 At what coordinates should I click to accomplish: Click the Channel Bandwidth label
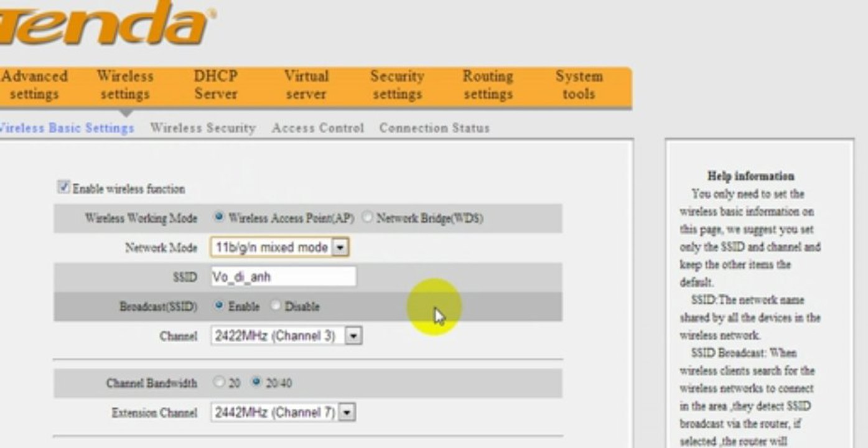click(151, 383)
